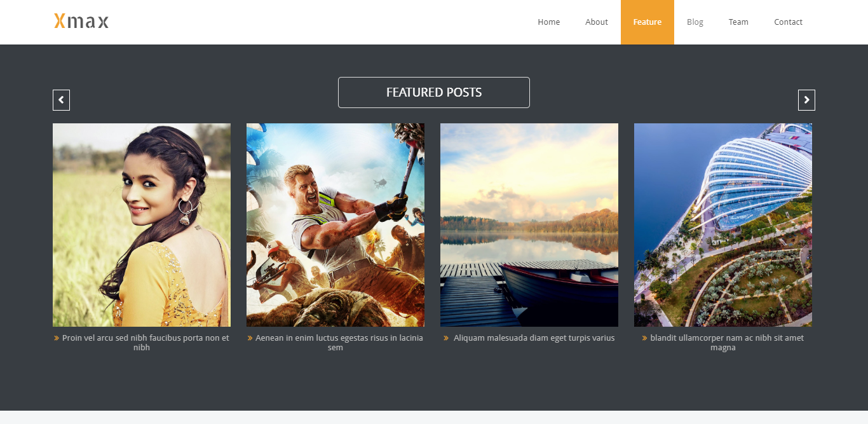The image size is (868, 424).
Task: Go to previous featured posts slide
Action: point(61,100)
